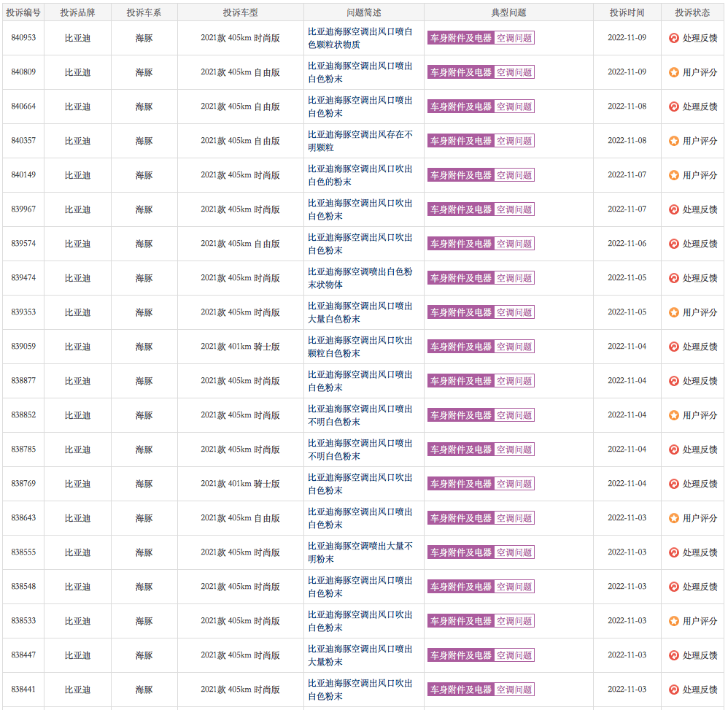
Task: Click the red 处理反馈 icon for complaint 840953
Action: click(x=674, y=38)
